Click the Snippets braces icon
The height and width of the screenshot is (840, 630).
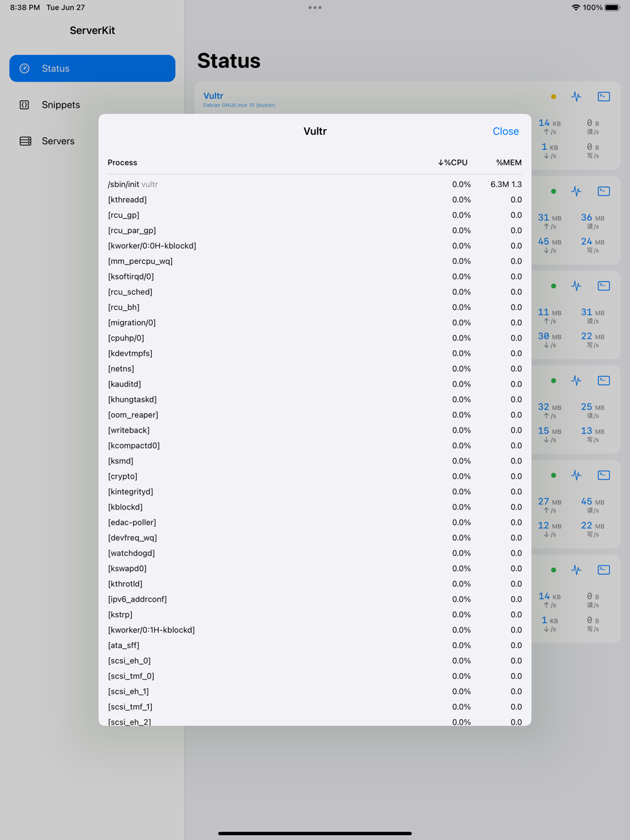coord(25,105)
